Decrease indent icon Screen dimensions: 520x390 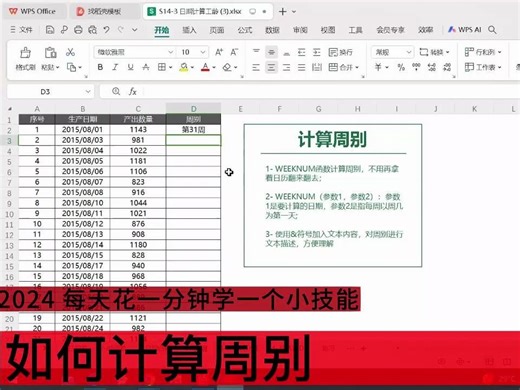[301, 52]
